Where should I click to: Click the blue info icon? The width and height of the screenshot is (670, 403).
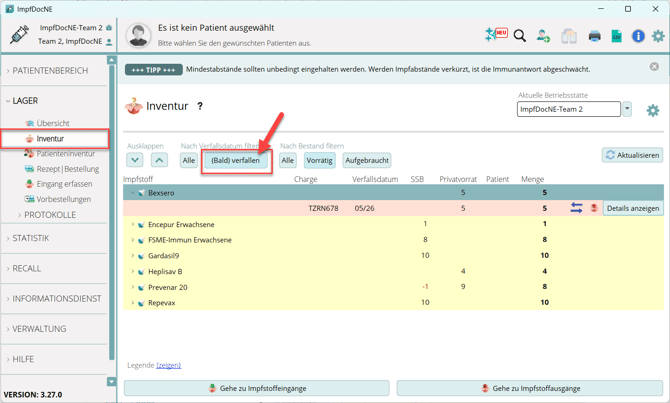tap(638, 36)
